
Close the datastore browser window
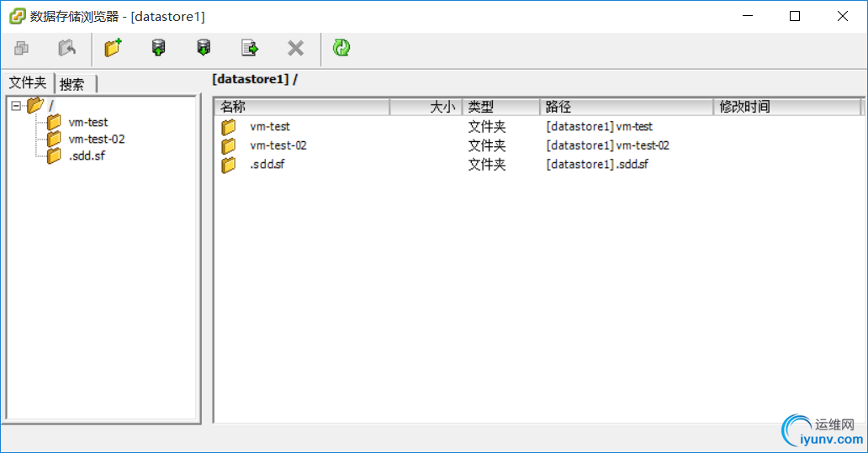pyautogui.click(x=843, y=16)
